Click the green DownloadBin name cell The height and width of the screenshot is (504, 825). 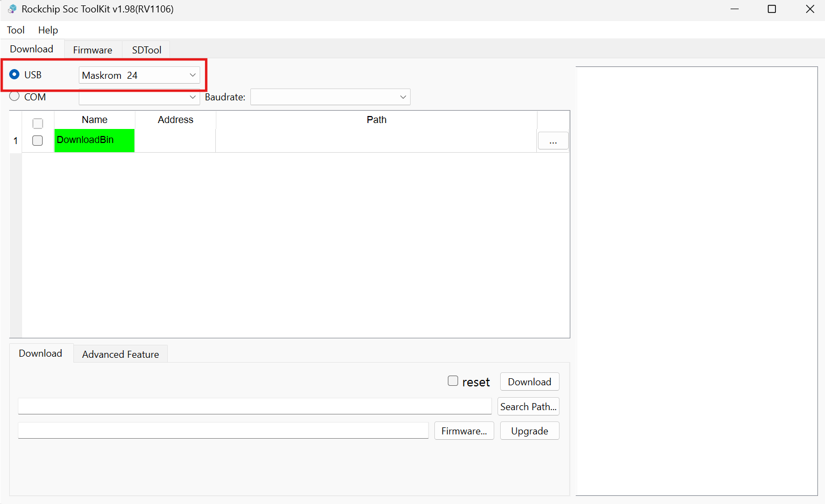94,140
